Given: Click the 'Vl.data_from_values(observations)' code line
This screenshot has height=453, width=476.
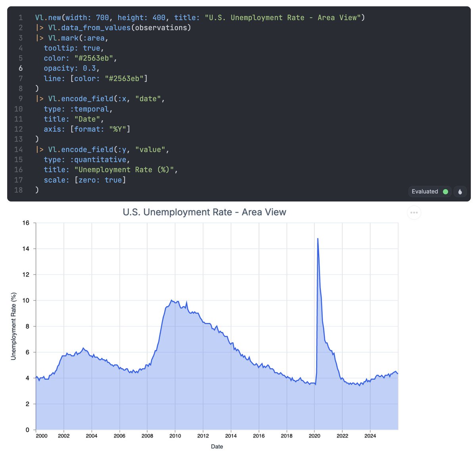Looking at the screenshot, I should point(113,28).
